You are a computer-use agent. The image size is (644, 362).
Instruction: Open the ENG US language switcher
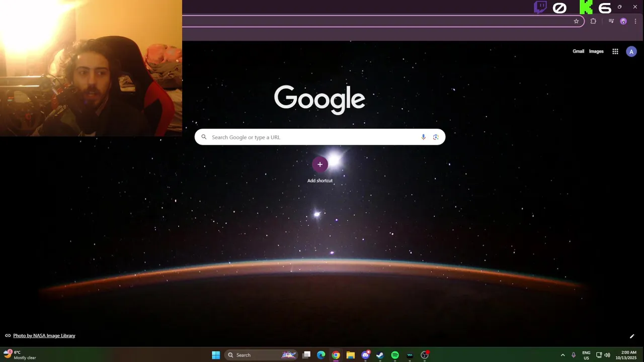tap(586, 355)
